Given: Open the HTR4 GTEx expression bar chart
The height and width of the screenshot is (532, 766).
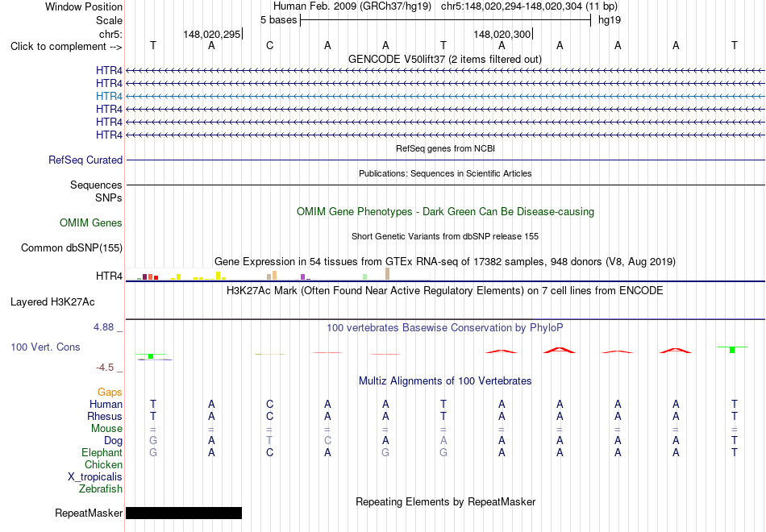Looking at the screenshot, I should 278,274.
